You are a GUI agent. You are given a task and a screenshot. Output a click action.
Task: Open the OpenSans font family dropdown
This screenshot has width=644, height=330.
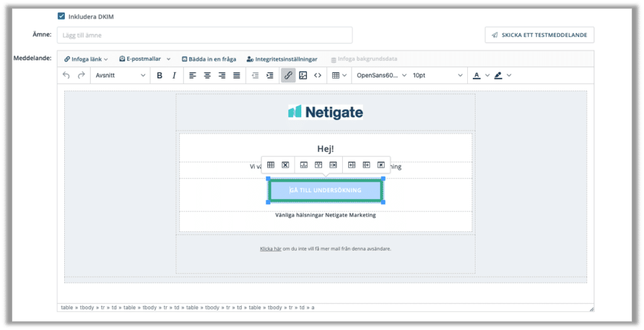pyautogui.click(x=381, y=75)
